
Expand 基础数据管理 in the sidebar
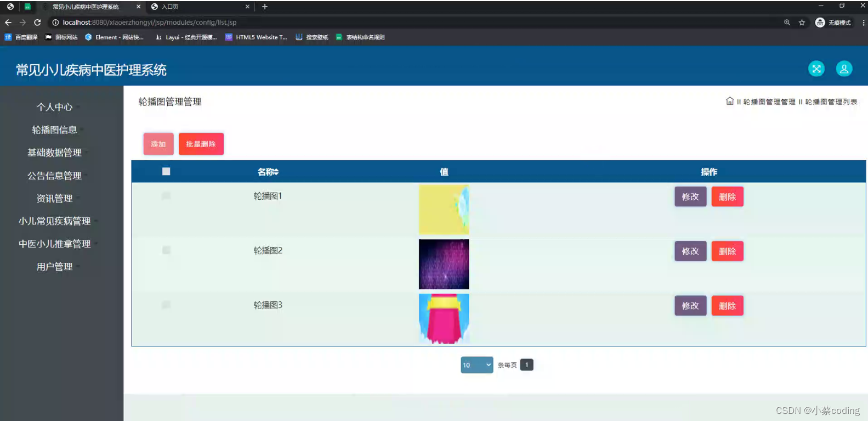55,153
